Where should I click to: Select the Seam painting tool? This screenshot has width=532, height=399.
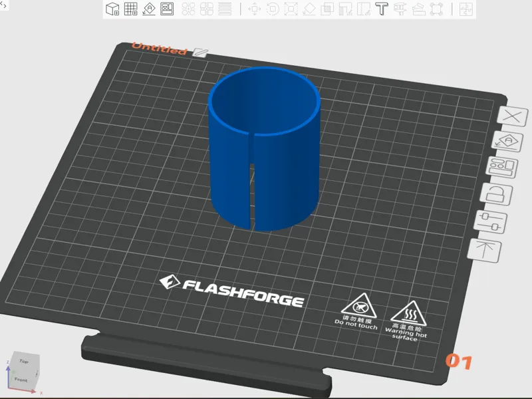(363, 9)
